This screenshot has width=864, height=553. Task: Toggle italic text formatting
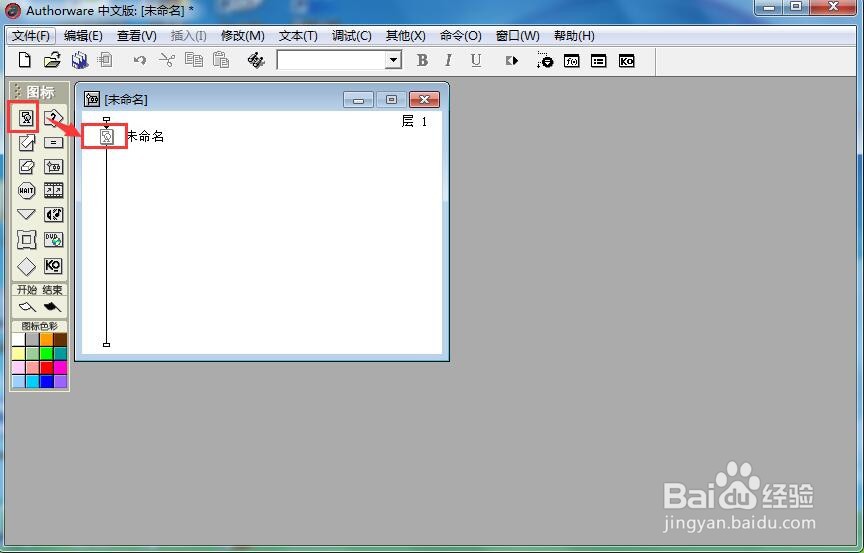(x=449, y=60)
